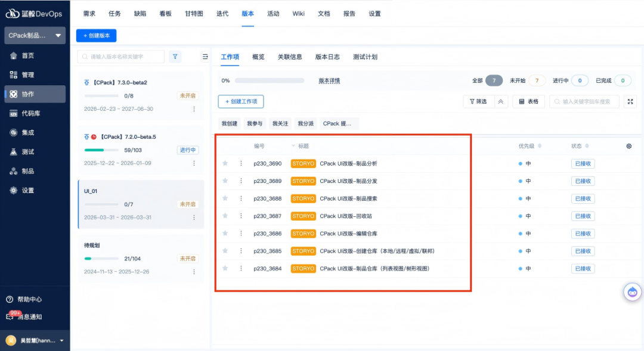Toggle the 我关注 quick filter
The width and height of the screenshot is (644, 351).
[x=280, y=123]
